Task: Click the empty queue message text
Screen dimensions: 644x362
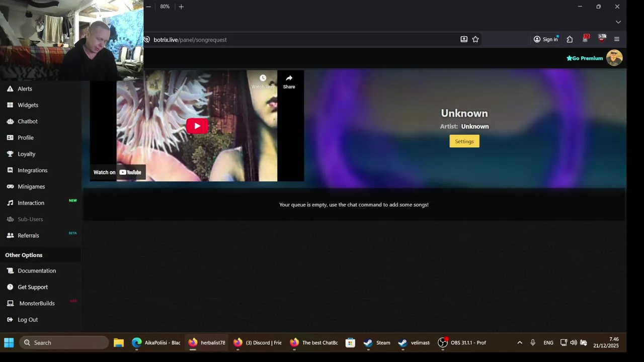Action: click(x=354, y=205)
